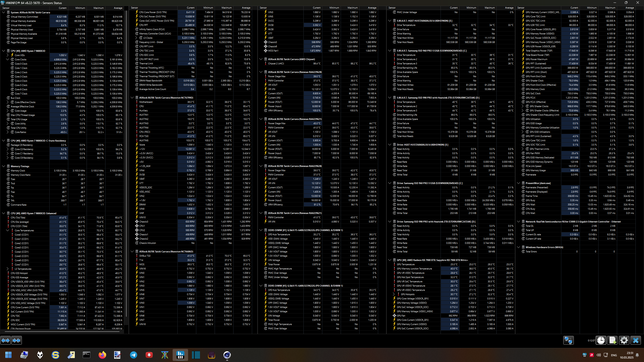Image resolution: width=644 pixels, height=362 pixels.
Task: Click the HWiNFO system tray icon
Action: coord(584,355)
